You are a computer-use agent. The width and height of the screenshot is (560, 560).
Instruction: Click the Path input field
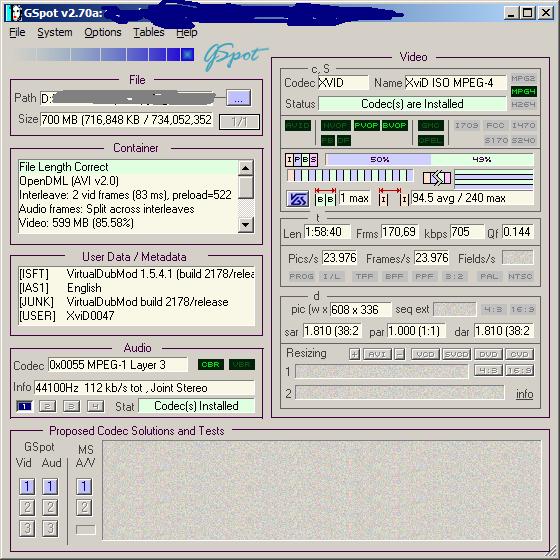[x=127, y=98]
